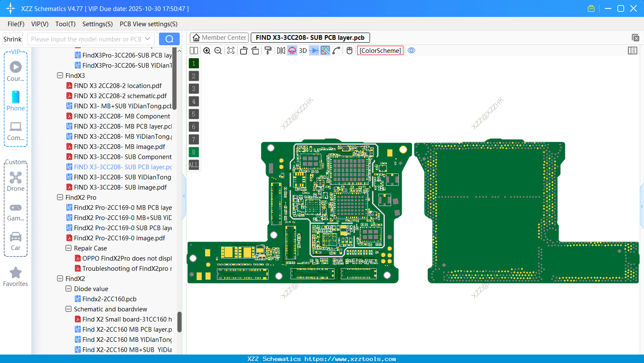Open the VIP(V) menu
644x363 pixels.
tap(40, 24)
